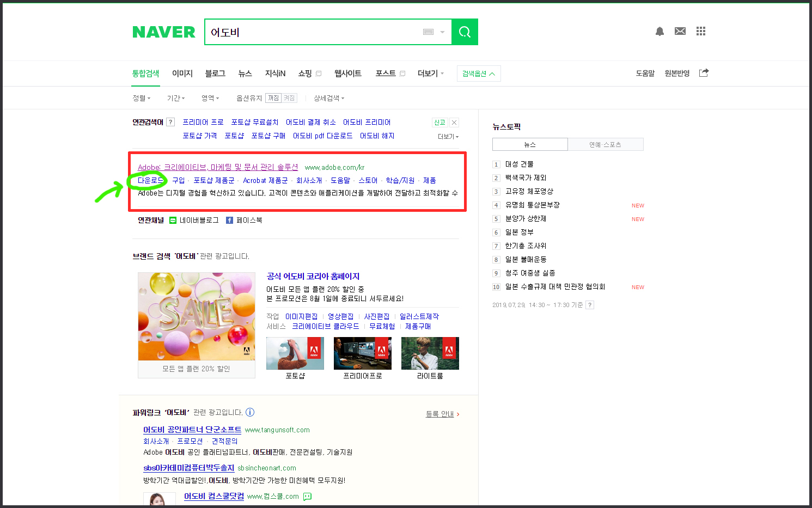Image resolution: width=812 pixels, height=508 pixels.
Task: Select the 통합검색 tab
Action: pos(146,74)
